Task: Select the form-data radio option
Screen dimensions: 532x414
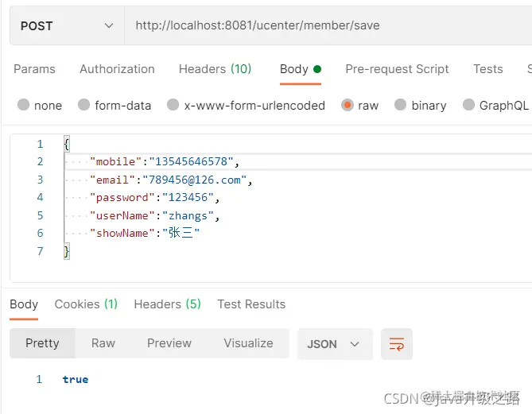Action: (115, 106)
